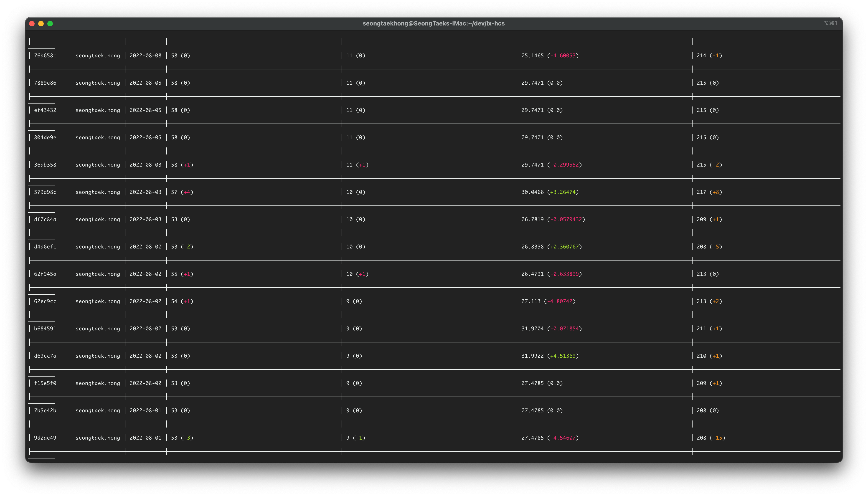Image resolution: width=868 pixels, height=496 pixels.
Task: Select commit hash 76b658c
Action: point(45,56)
